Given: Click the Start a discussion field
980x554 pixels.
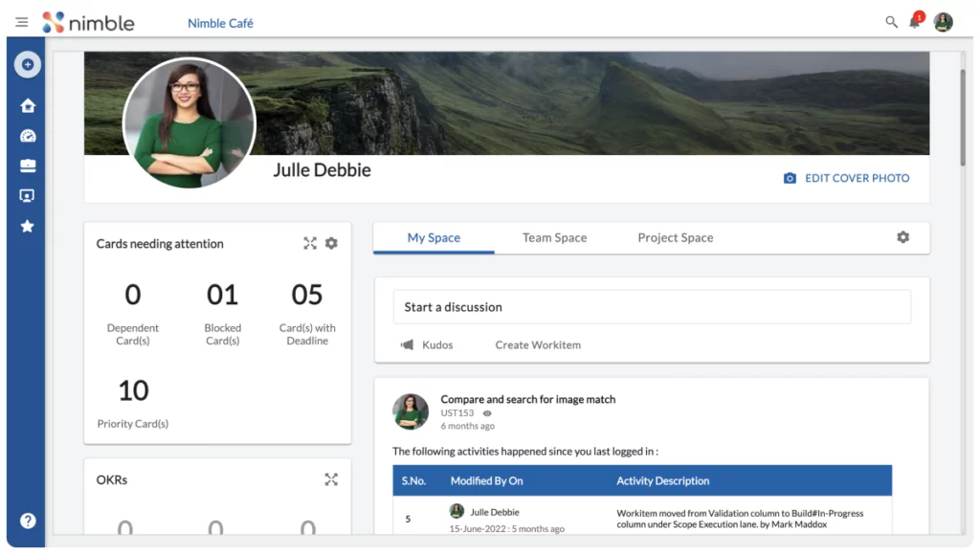Looking at the screenshot, I should pyautogui.click(x=652, y=307).
